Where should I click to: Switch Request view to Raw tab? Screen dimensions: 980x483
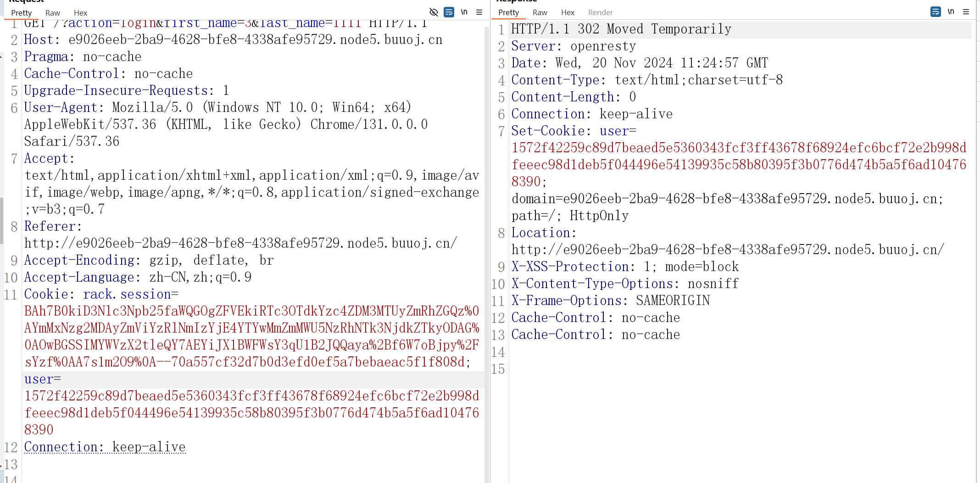pos(53,13)
